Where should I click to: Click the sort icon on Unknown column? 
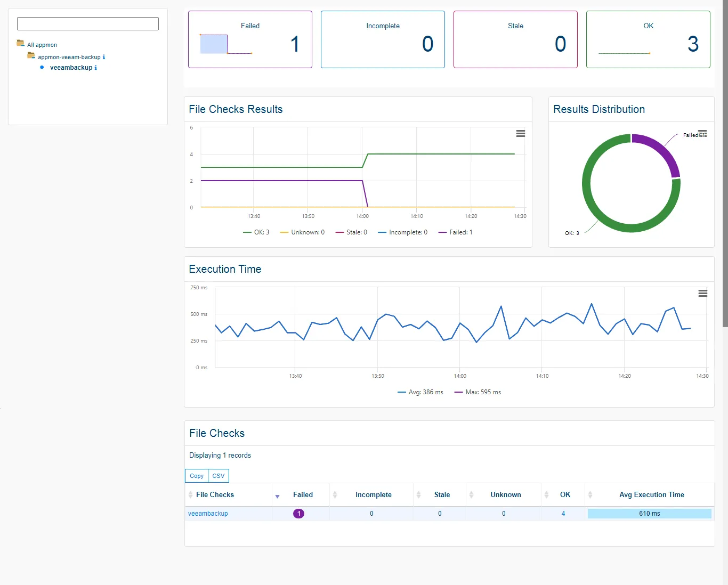(x=546, y=494)
